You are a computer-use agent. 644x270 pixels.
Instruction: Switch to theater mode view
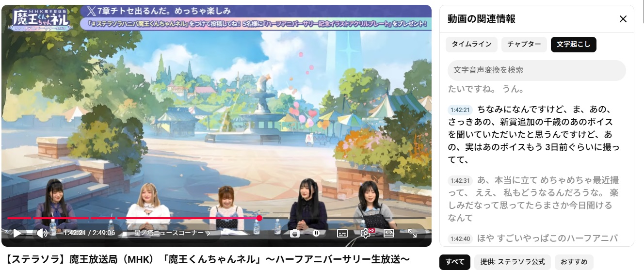pos(389,233)
